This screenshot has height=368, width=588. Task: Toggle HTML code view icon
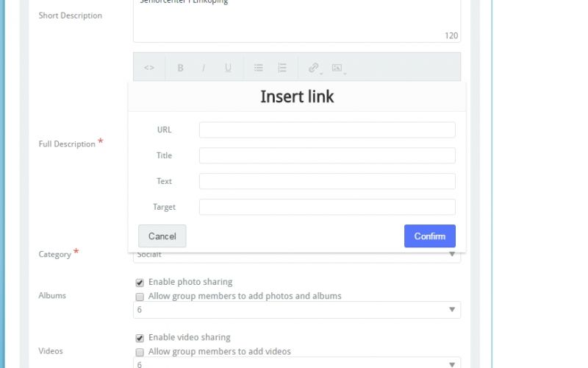tap(149, 68)
